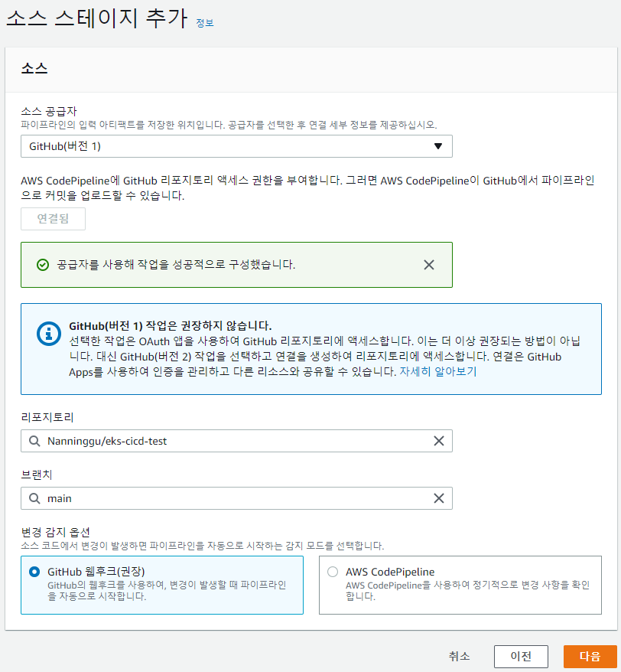Image resolution: width=621 pixels, height=672 pixels.
Task: Click the 취소 button
Action: pos(459,656)
